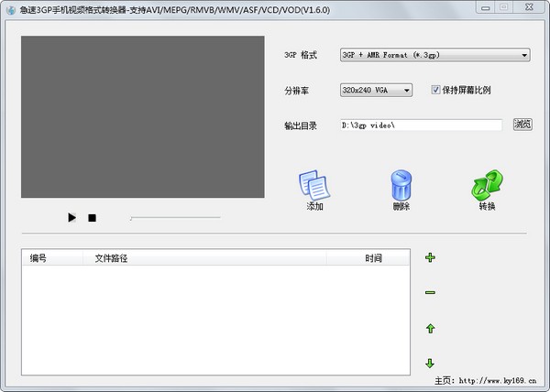Toggle the keep aspect ratio (保持屏幕比例) checkbox

pyautogui.click(x=435, y=91)
